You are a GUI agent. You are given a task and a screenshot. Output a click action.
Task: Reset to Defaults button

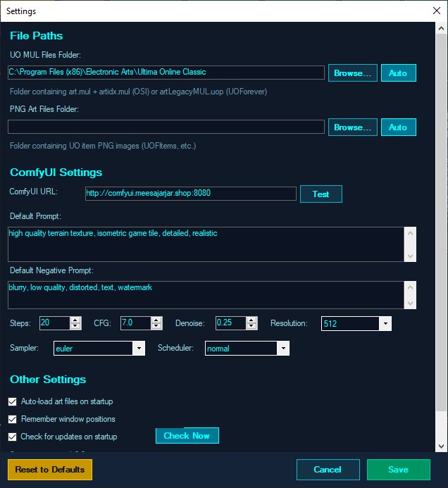[50, 470]
